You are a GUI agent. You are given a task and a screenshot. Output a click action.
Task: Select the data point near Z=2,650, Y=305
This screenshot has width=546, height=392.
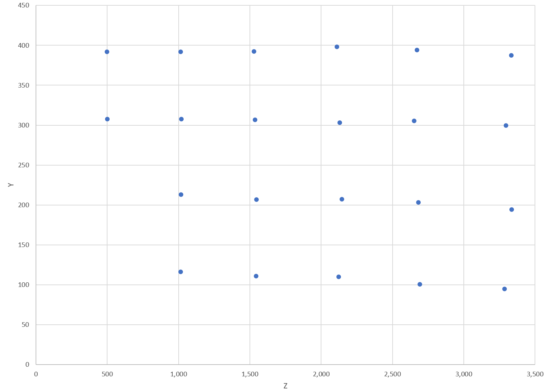click(414, 121)
